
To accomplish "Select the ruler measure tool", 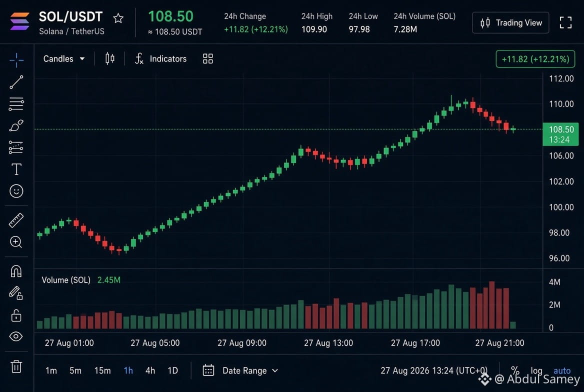I will [16, 220].
